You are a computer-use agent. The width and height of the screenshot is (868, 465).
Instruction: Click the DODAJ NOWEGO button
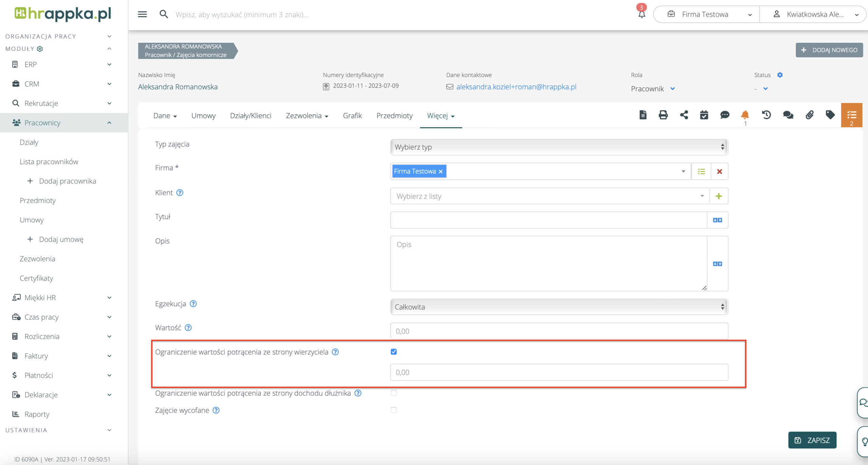point(829,50)
